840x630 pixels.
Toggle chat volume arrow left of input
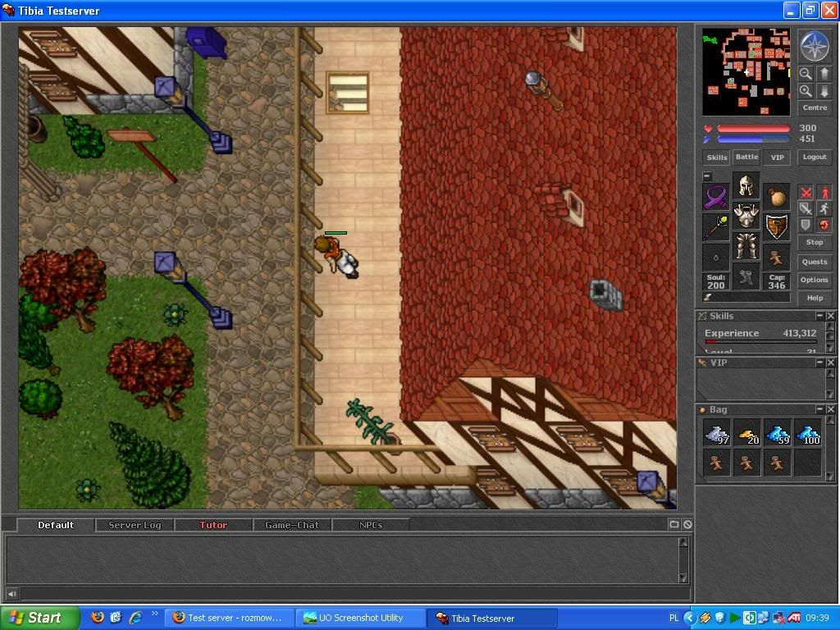tap(11, 594)
